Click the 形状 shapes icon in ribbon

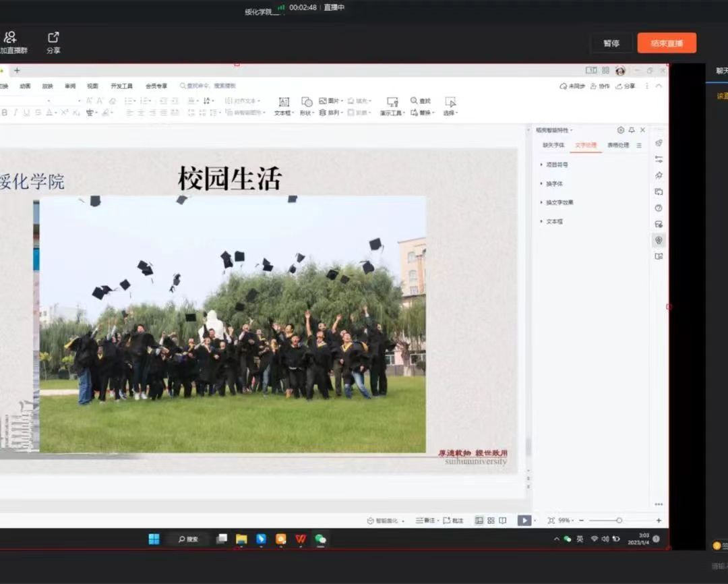tap(307, 102)
